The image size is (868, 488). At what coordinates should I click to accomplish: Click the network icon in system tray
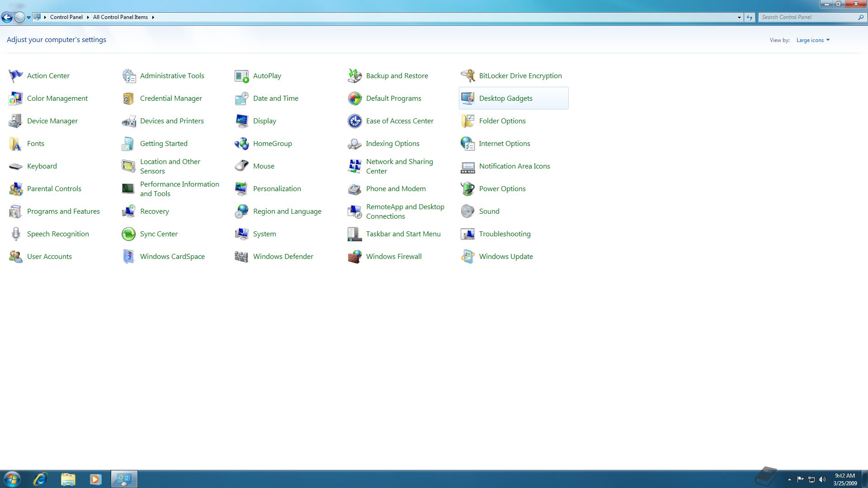(x=811, y=479)
